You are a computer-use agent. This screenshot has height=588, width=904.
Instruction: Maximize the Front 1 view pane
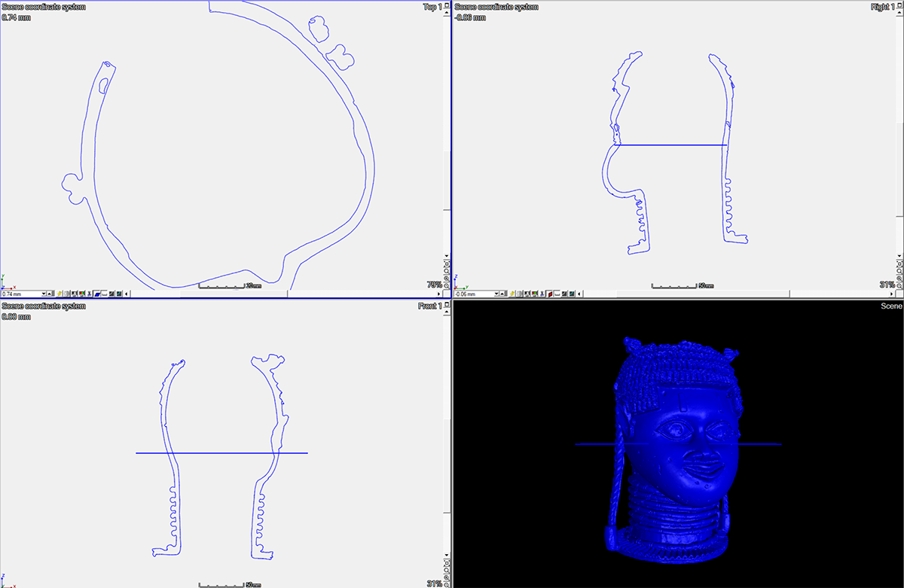447,306
